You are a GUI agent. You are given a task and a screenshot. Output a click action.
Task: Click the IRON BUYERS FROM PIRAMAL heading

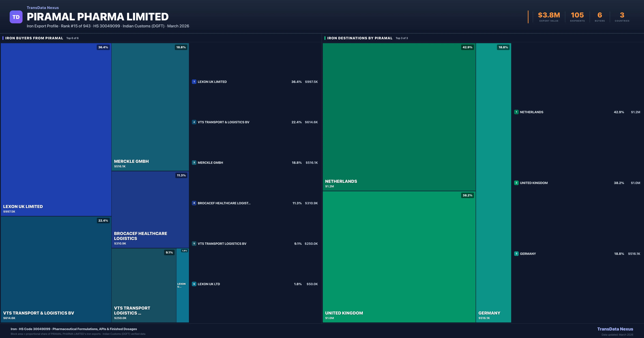point(34,38)
